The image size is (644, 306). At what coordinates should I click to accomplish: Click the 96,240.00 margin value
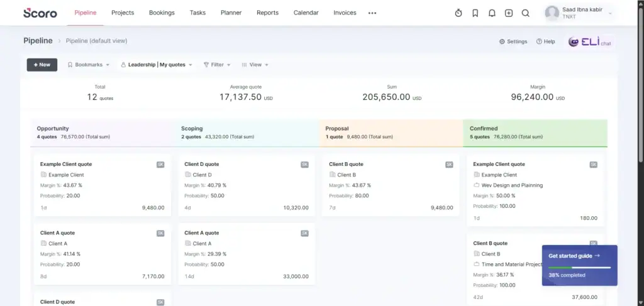coord(532,97)
